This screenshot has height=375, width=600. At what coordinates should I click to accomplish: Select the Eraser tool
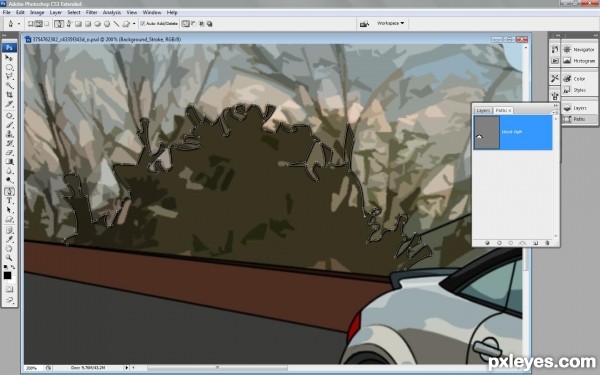9,152
